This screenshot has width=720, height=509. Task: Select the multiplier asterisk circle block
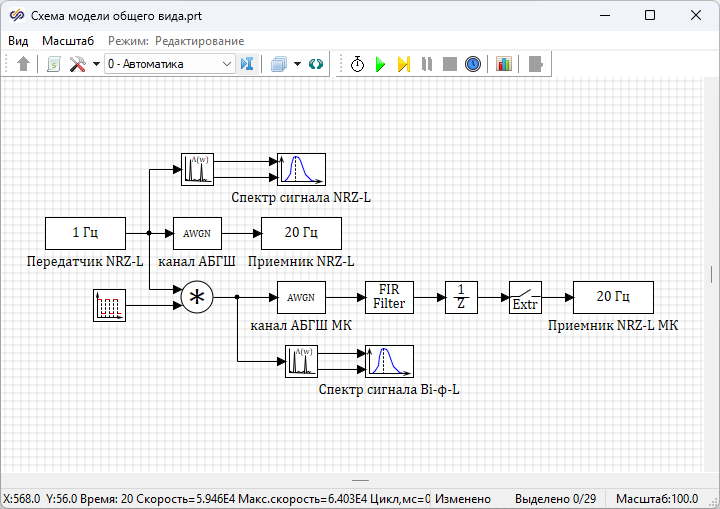click(197, 297)
